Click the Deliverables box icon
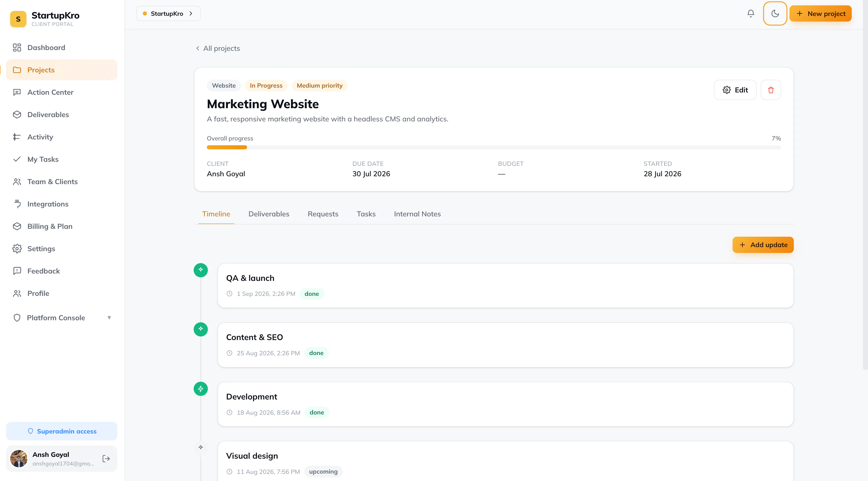 coord(17,115)
